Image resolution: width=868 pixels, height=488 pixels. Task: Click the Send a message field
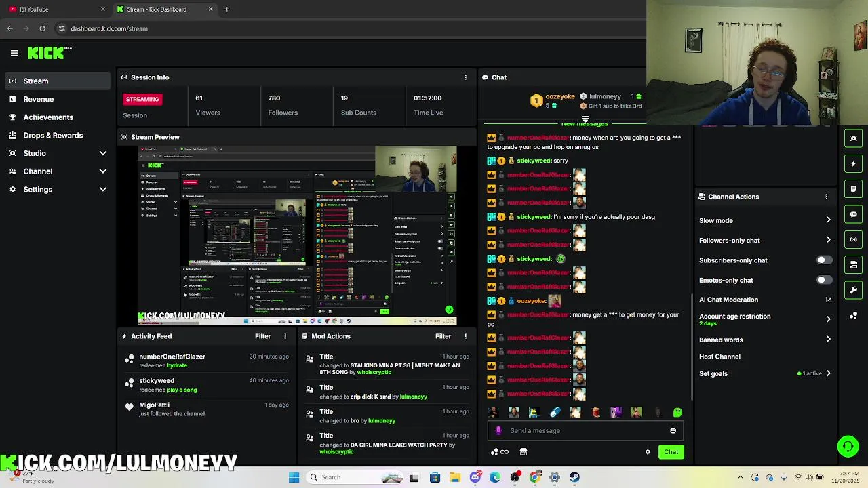(x=587, y=430)
